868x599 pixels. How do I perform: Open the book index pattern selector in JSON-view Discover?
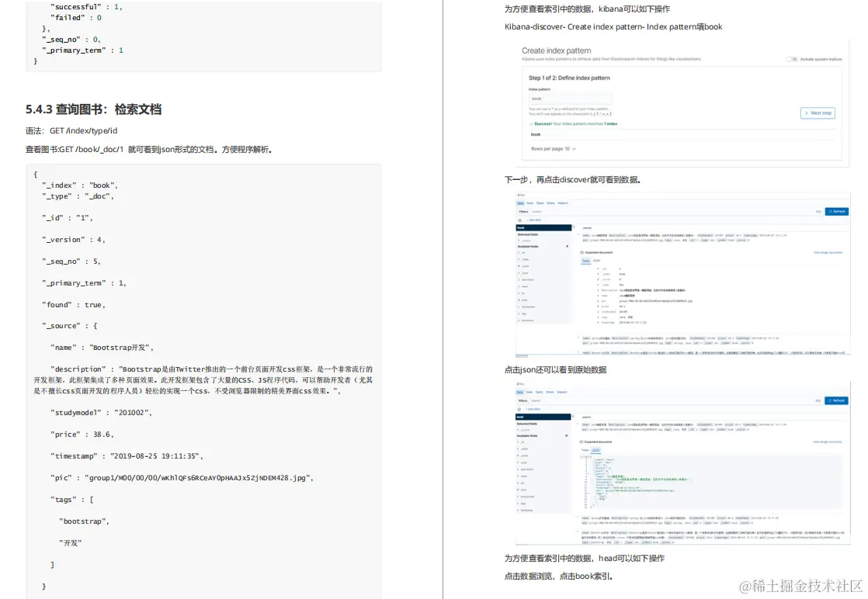click(x=543, y=417)
